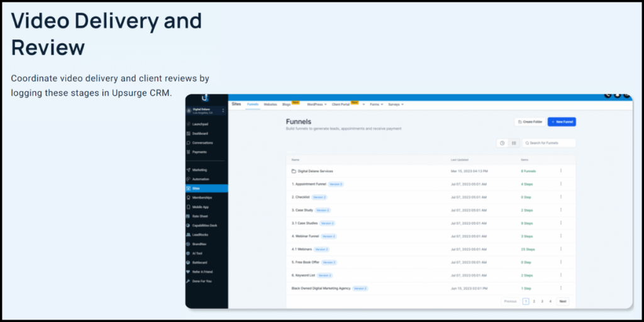644x322 pixels.
Task: Click the 8 Funnels item count
Action: [x=528, y=171]
